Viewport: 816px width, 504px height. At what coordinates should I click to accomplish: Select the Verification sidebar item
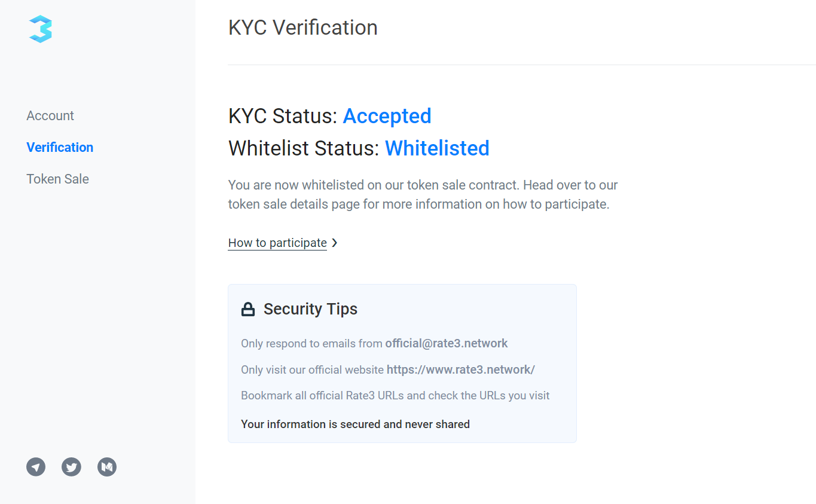(x=60, y=147)
